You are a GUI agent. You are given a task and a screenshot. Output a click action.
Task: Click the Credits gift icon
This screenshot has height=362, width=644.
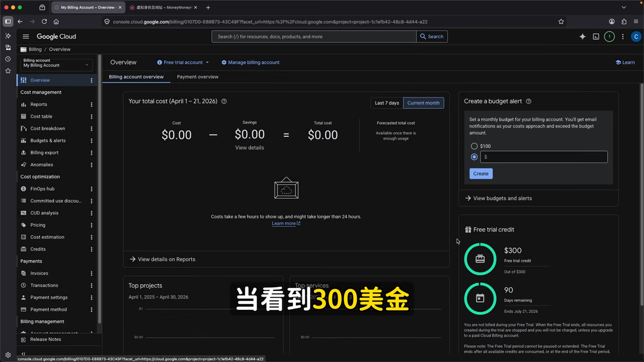coord(24,249)
